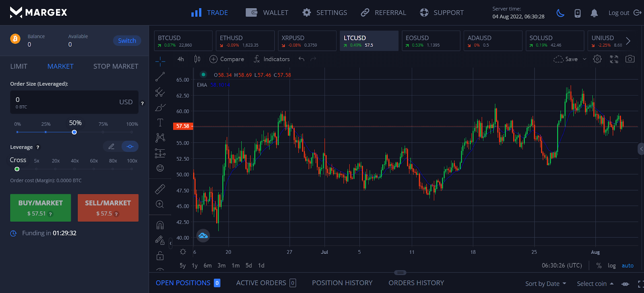This screenshot has height=293, width=644.
Task: Redo last chart action
Action: point(313,59)
